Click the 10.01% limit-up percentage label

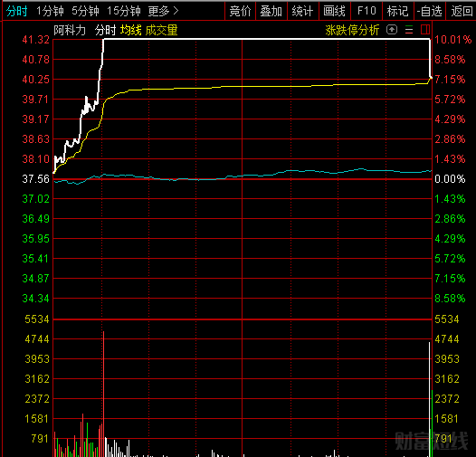coord(453,40)
